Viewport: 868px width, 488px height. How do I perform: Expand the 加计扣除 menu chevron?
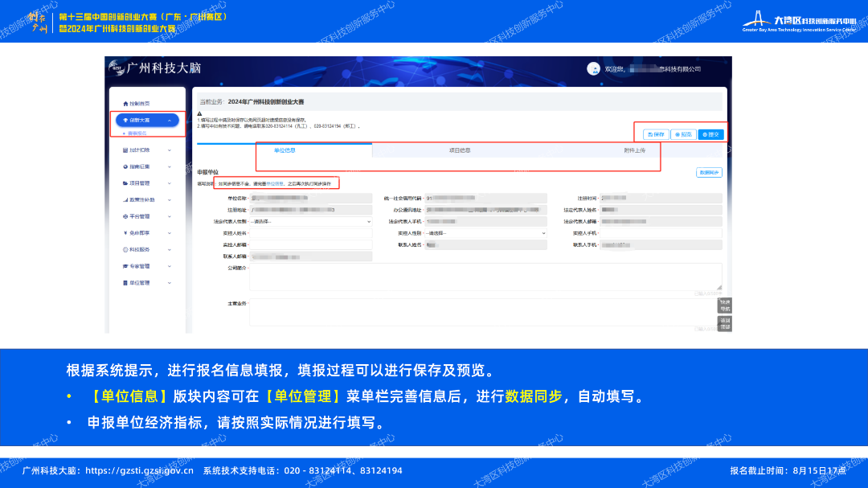click(170, 150)
